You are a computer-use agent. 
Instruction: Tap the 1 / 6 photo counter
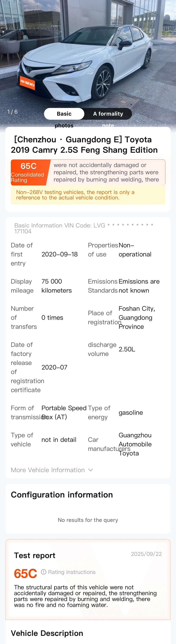13,112
